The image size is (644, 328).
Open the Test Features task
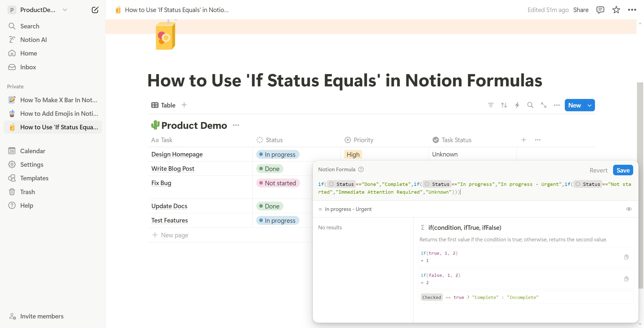pos(169,220)
